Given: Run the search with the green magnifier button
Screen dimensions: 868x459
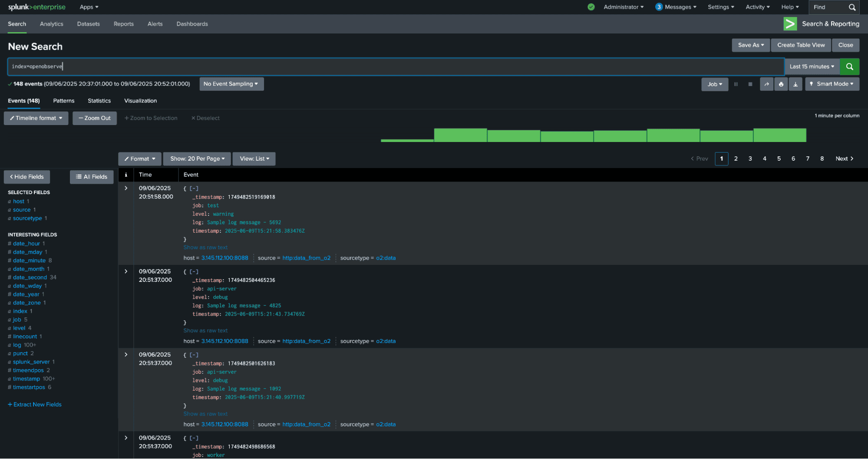Looking at the screenshot, I should coord(849,66).
